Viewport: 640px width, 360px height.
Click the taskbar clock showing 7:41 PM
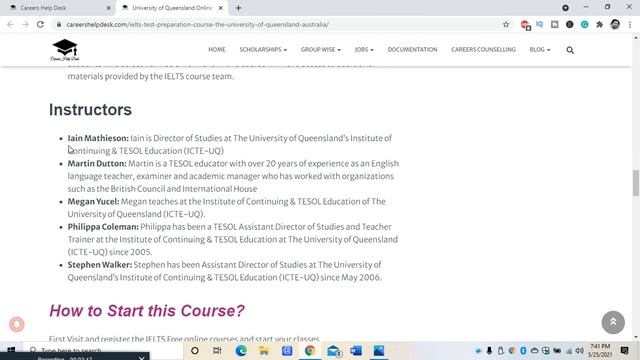click(600, 351)
